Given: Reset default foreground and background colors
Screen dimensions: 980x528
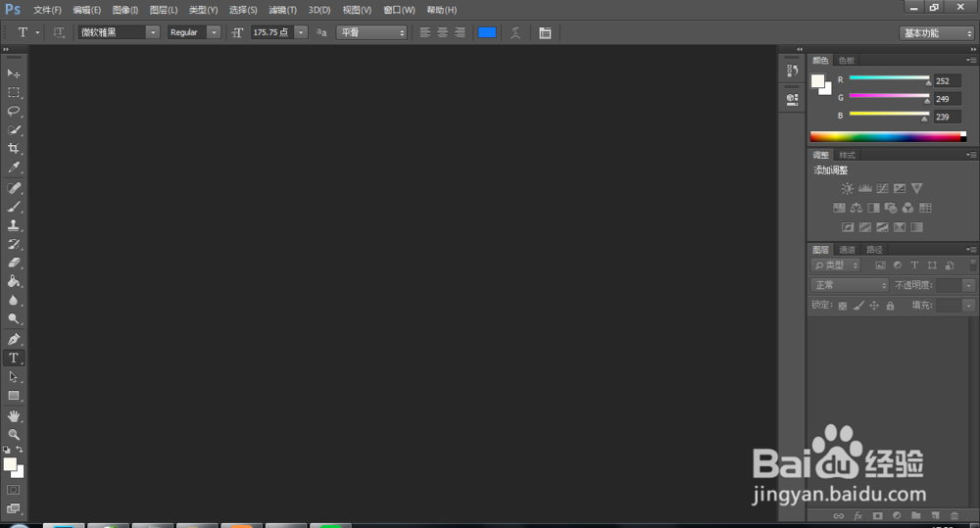Looking at the screenshot, I should [x=6, y=450].
